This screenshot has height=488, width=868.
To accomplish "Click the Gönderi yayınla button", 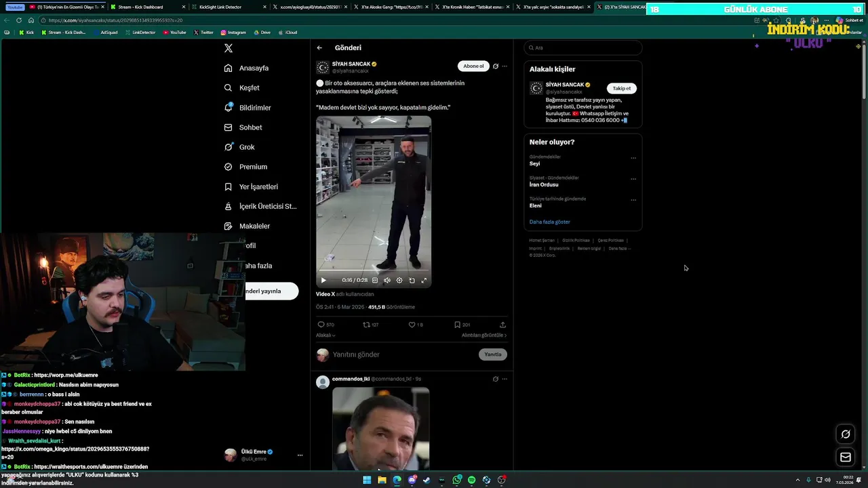I will coord(272,291).
